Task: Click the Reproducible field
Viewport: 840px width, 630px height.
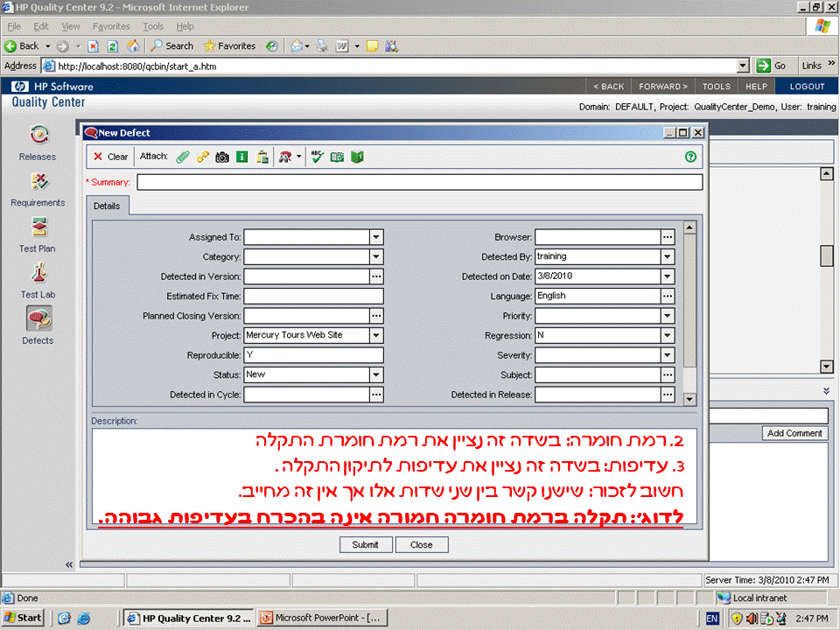Action: tap(313, 355)
